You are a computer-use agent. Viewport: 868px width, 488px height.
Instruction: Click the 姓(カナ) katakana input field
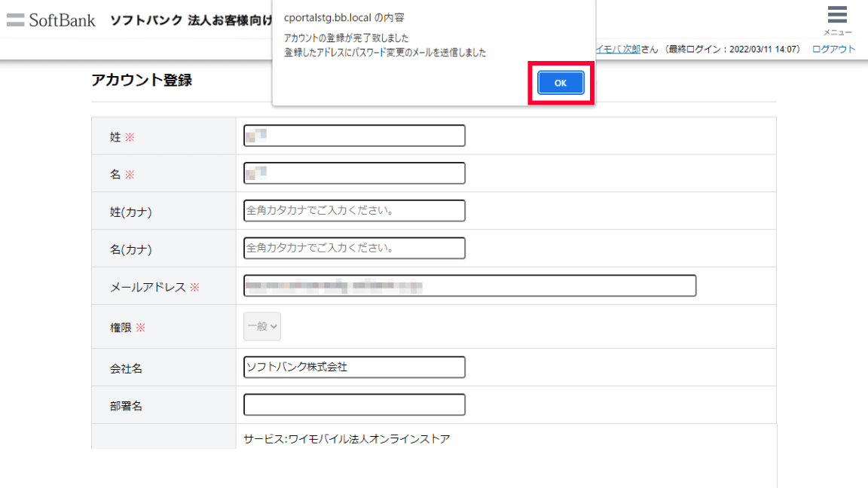[354, 211]
